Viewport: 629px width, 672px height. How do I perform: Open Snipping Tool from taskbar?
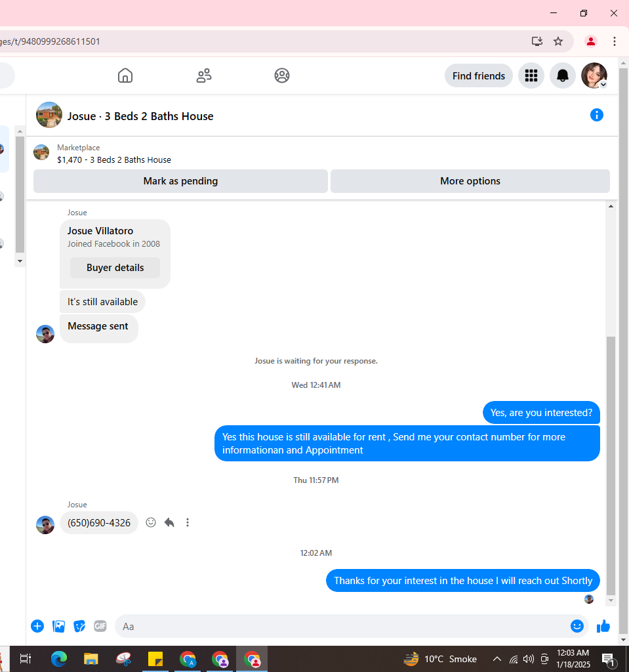[123, 659]
